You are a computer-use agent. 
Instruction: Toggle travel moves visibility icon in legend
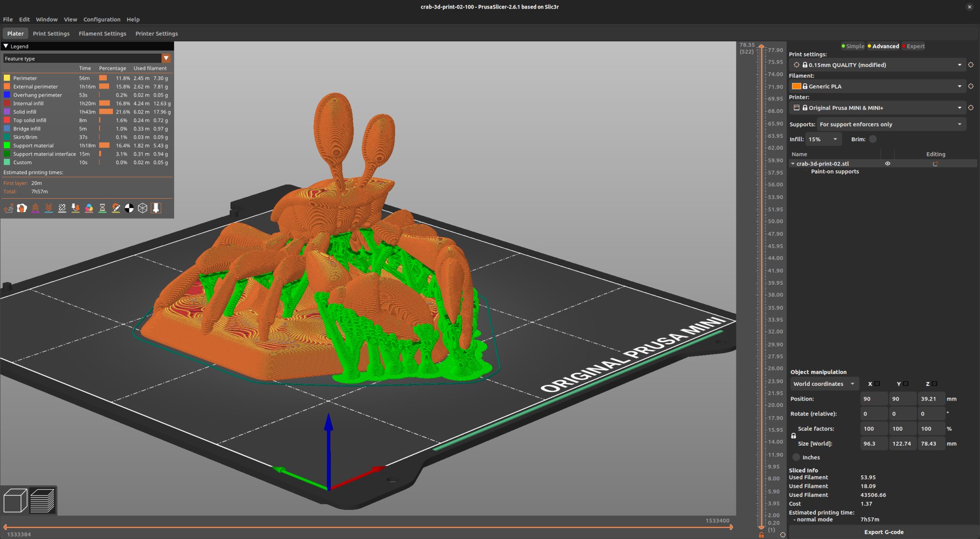pyautogui.click(x=9, y=208)
